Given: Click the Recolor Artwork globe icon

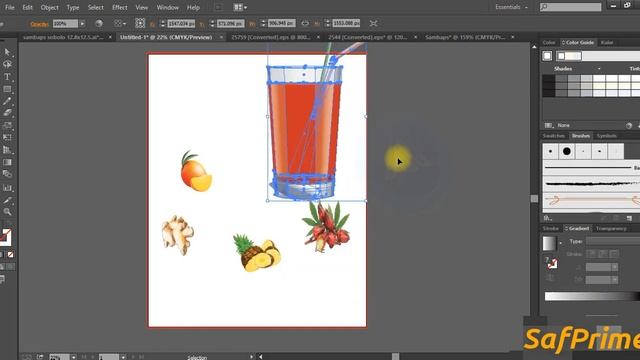Looking at the screenshot, I should click(99, 24).
